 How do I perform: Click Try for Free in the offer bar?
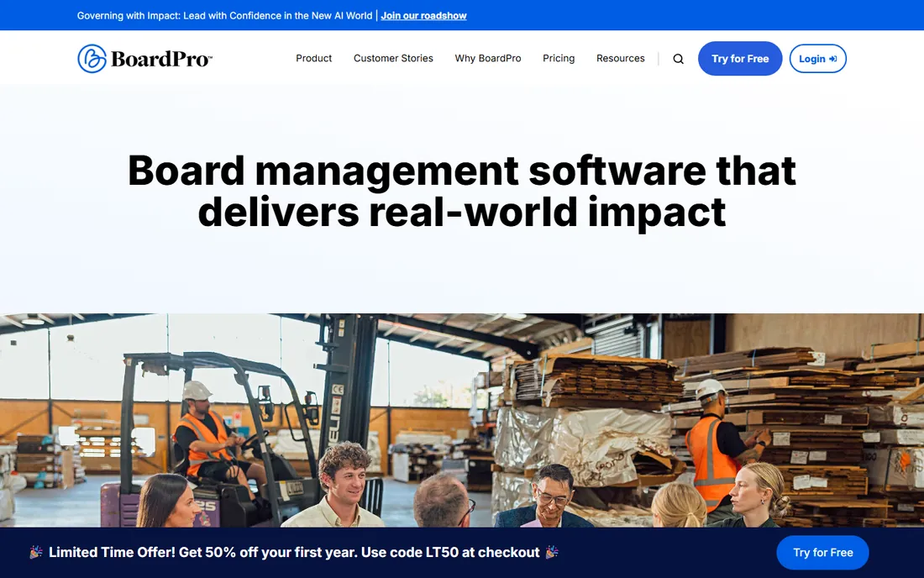point(822,553)
